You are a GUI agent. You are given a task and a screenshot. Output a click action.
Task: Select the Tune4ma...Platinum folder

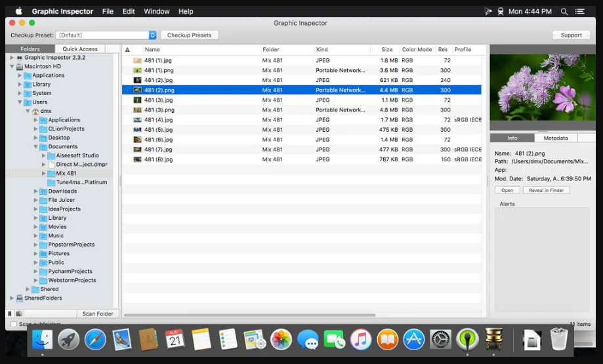(x=81, y=182)
